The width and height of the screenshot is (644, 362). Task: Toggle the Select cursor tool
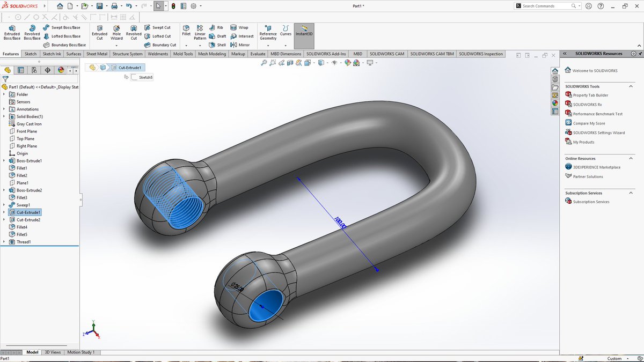coord(158,6)
